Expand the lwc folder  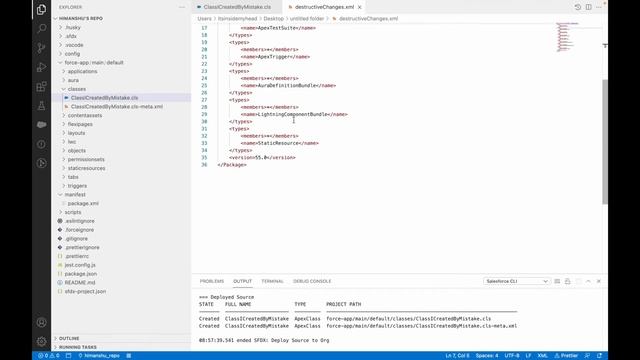[72, 142]
